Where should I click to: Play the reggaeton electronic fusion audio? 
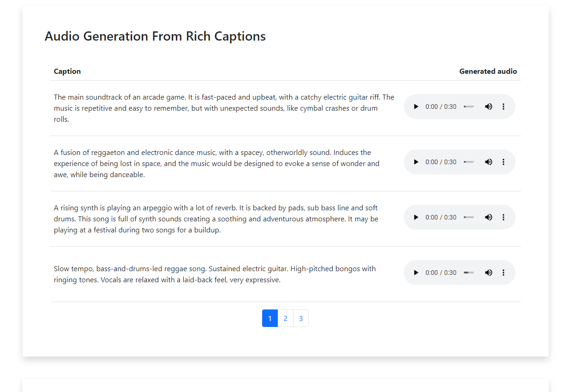(x=416, y=162)
